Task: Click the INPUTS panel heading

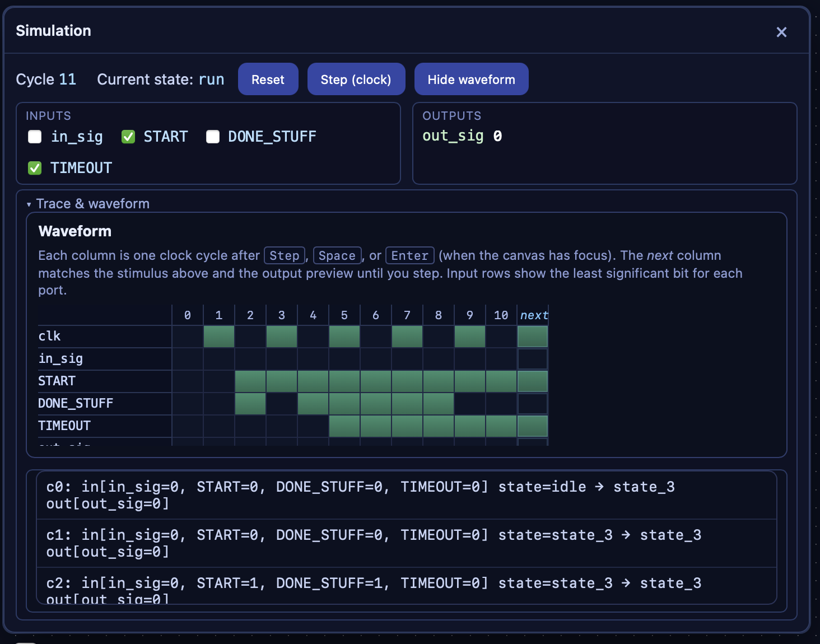Action: [48, 116]
